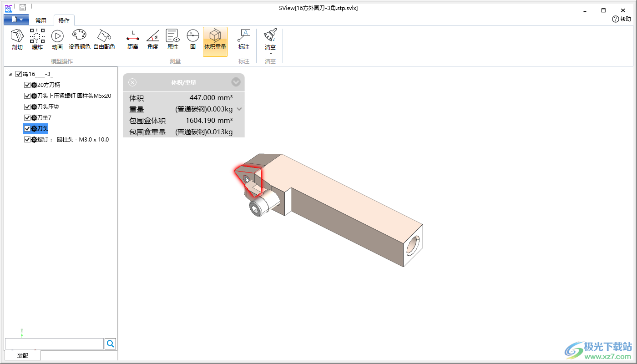Switch to the 操作 ribbon tab

(x=64, y=20)
